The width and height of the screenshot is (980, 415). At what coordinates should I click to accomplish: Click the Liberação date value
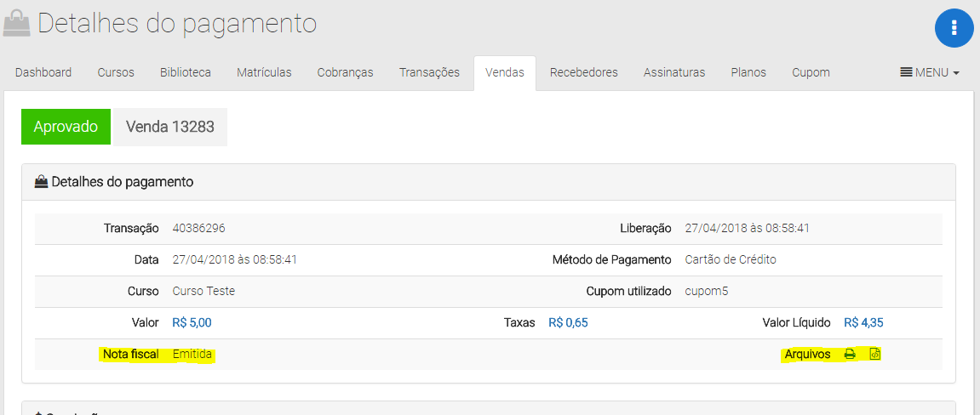748,229
